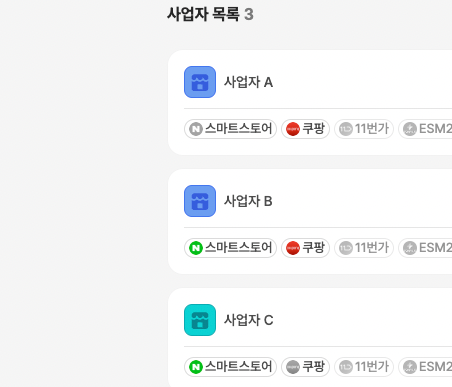Image resolution: width=452 pixels, height=387 pixels.
Task: Click the blue store icon for 사업자 B
Action: point(200,201)
